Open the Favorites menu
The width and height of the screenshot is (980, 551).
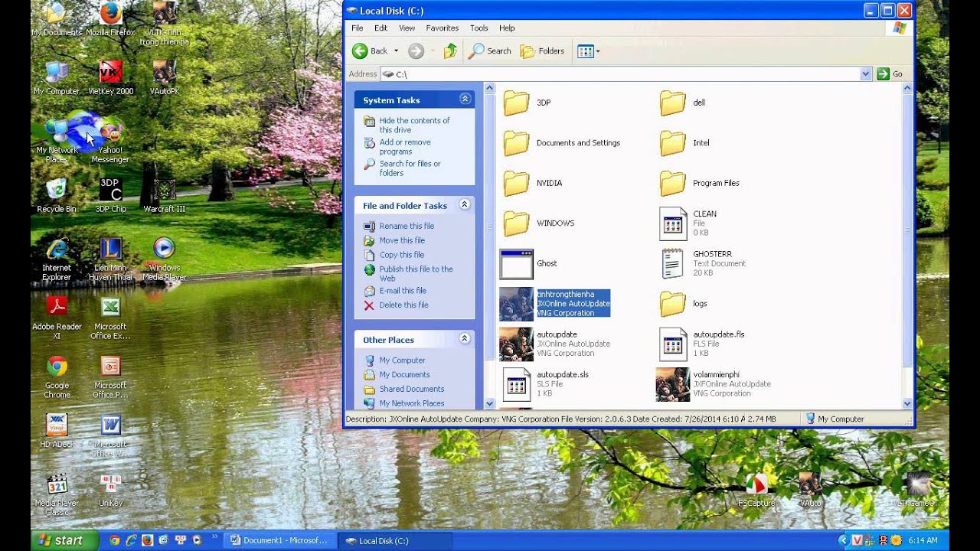tap(442, 28)
